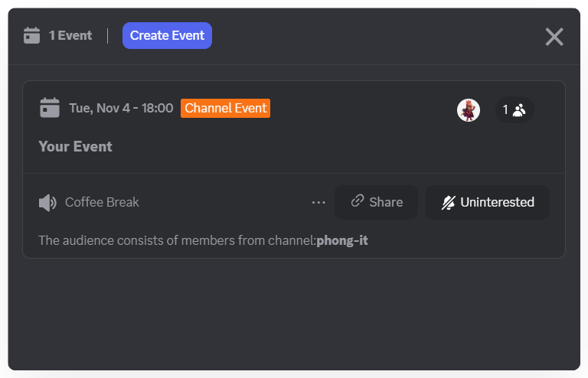This screenshot has width=588, height=378.
Task: Click the crossed bell icon in Uninterested
Action: pos(449,203)
